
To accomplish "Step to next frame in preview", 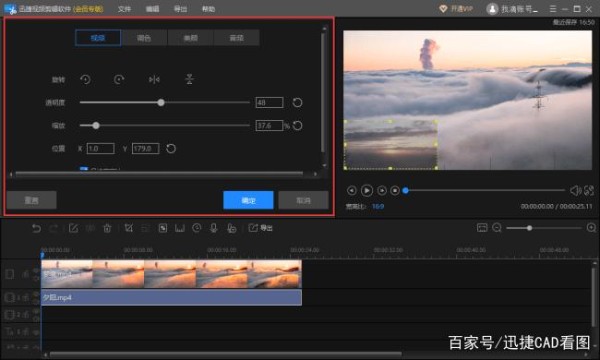I will pyautogui.click(x=382, y=191).
